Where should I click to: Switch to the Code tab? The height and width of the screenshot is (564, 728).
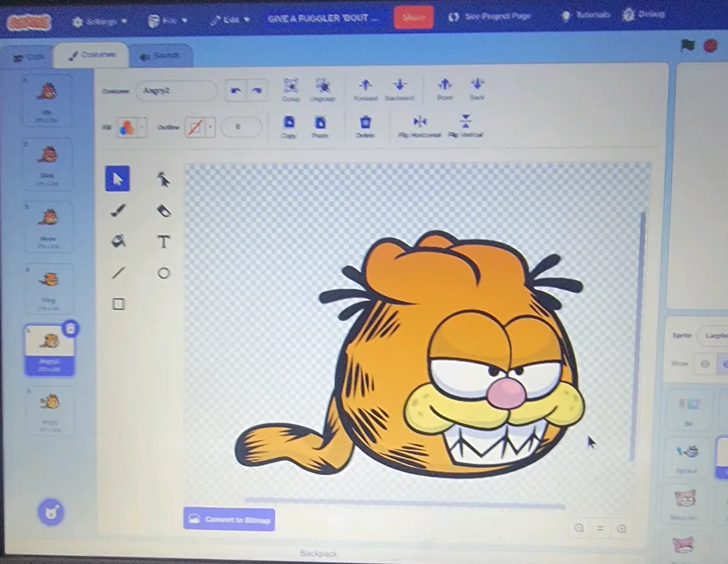(x=28, y=57)
